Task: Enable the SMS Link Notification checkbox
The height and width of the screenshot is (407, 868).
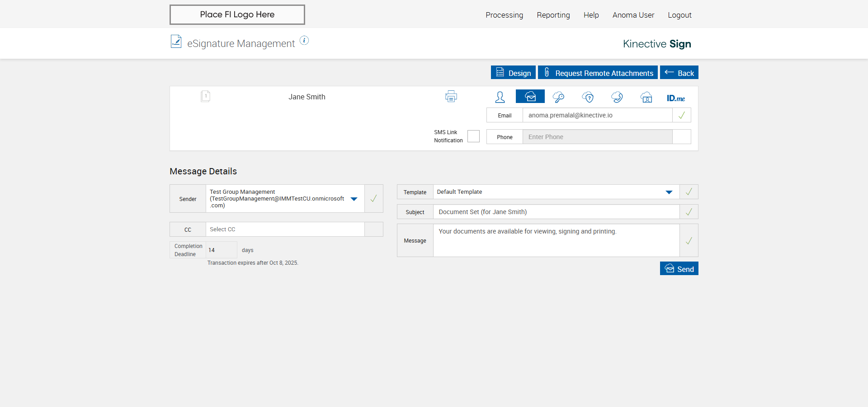Action: click(x=473, y=136)
